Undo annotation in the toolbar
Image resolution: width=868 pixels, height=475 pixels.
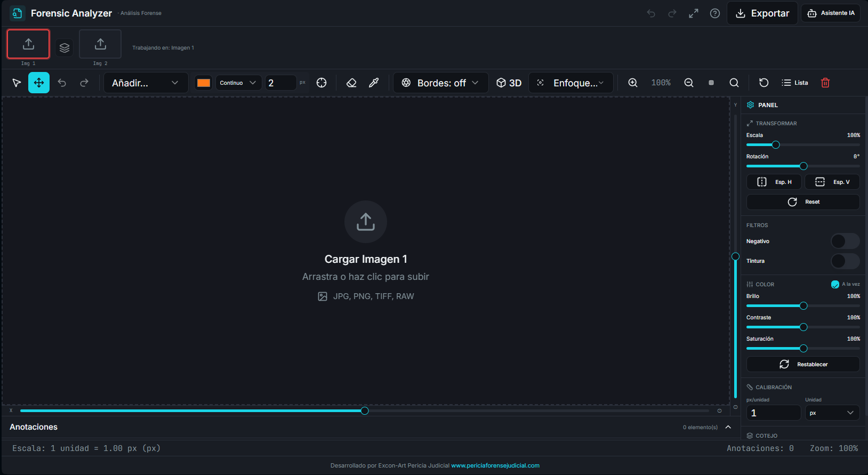click(62, 83)
